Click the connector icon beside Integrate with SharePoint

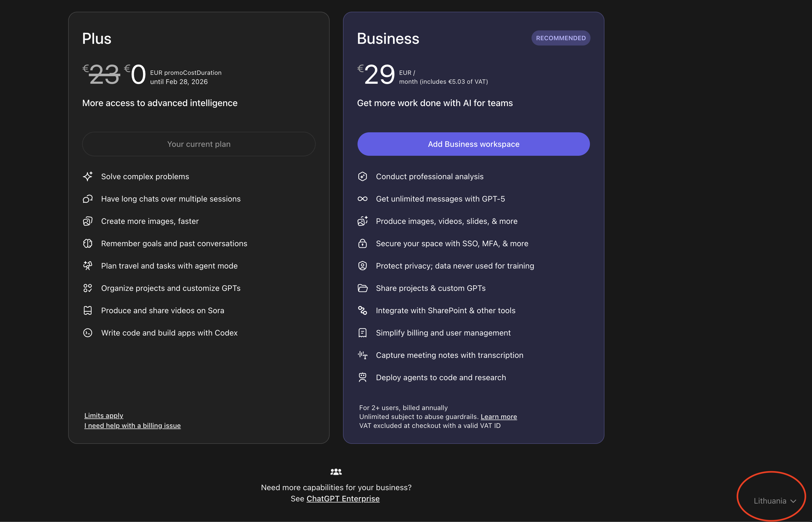pyautogui.click(x=363, y=310)
